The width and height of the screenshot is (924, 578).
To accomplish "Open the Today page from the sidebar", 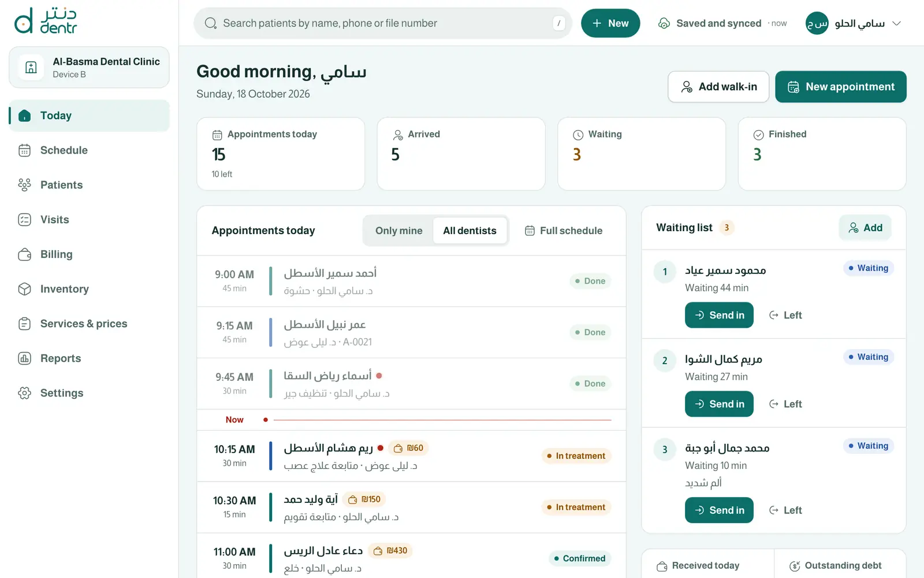I will 90,116.
